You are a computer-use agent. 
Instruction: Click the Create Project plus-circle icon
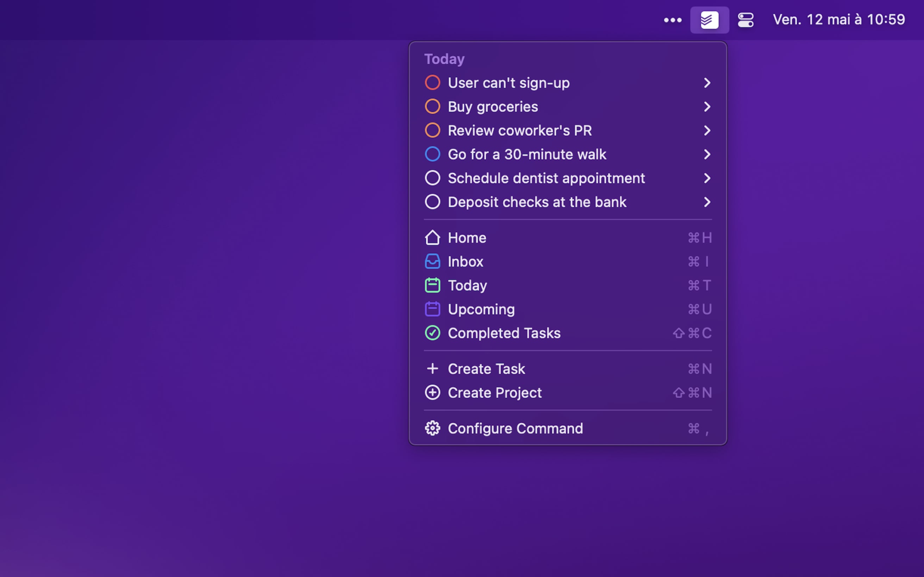pyautogui.click(x=432, y=393)
